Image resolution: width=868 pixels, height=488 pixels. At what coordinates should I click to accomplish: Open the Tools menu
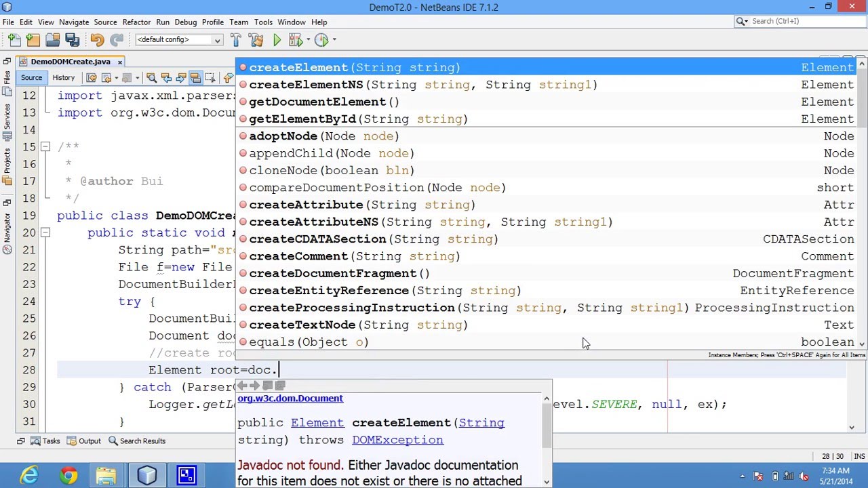coord(263,22)
